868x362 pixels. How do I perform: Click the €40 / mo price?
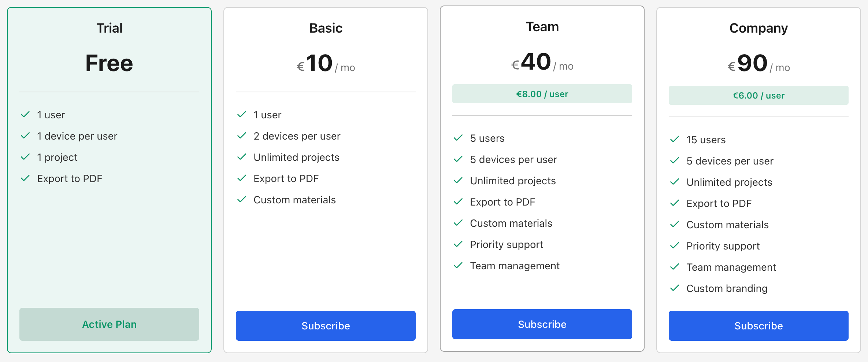click(542, 62)
